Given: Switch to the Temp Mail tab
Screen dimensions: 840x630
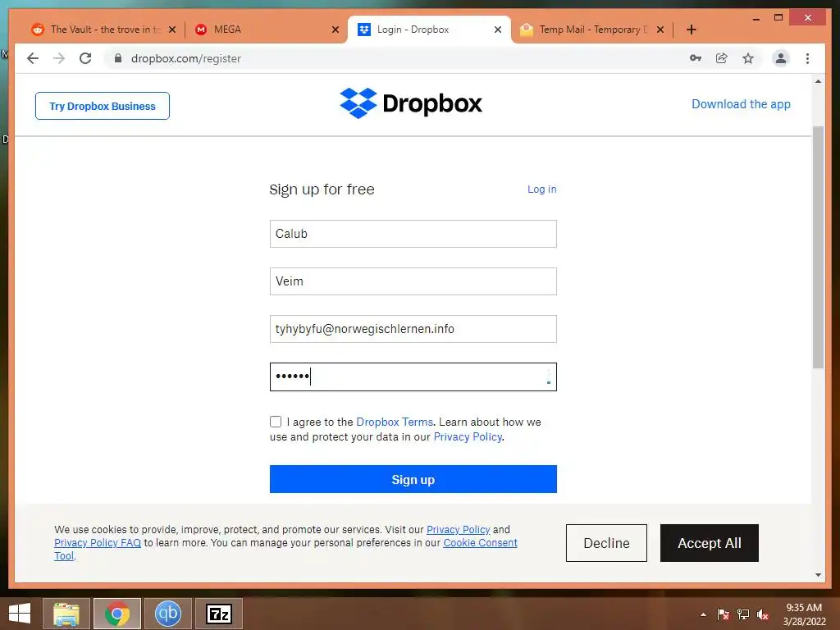Looking at the screenshot, I should [591, 30].
